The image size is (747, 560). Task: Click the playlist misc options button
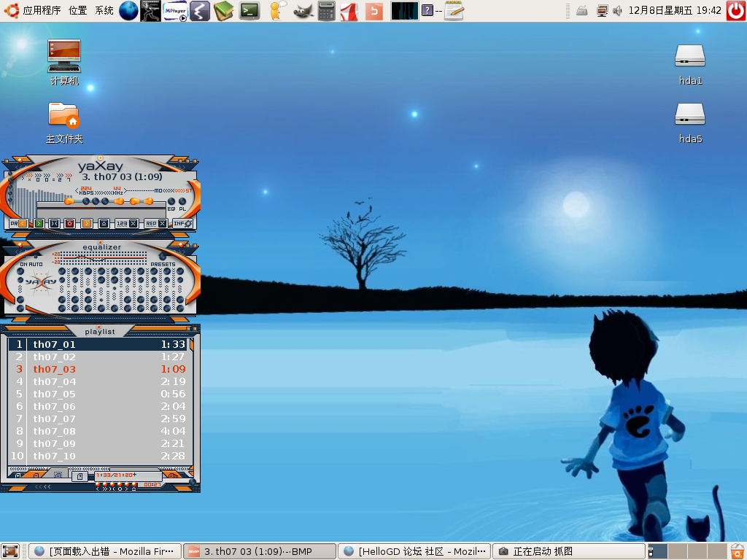tap(80, 475)
